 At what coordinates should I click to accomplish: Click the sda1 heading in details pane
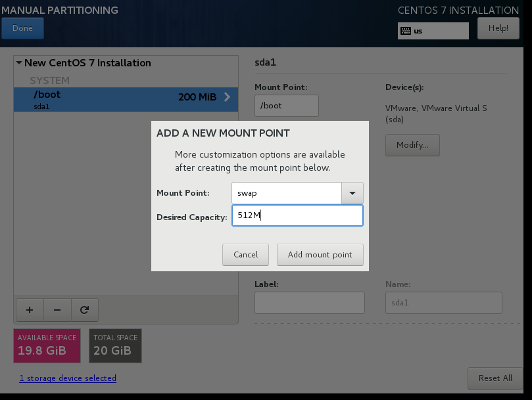click(x=265, y=62)
